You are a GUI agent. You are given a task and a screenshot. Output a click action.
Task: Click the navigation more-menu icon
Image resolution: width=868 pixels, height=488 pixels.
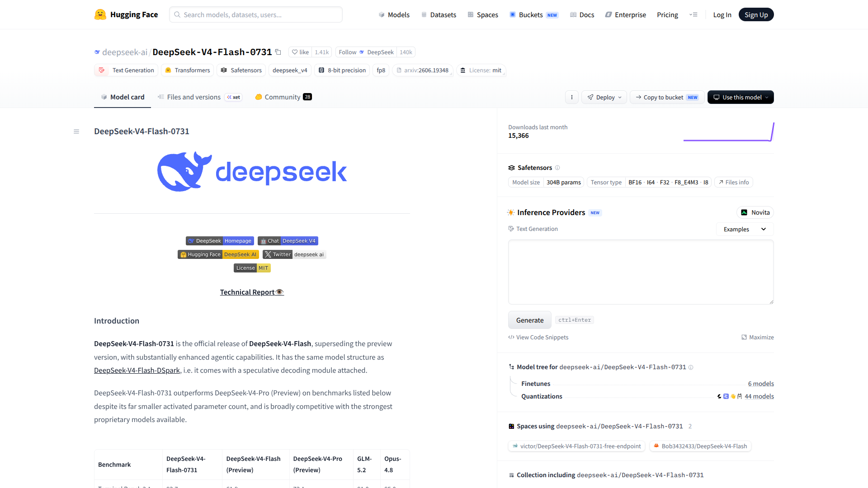tap(693, 14)
